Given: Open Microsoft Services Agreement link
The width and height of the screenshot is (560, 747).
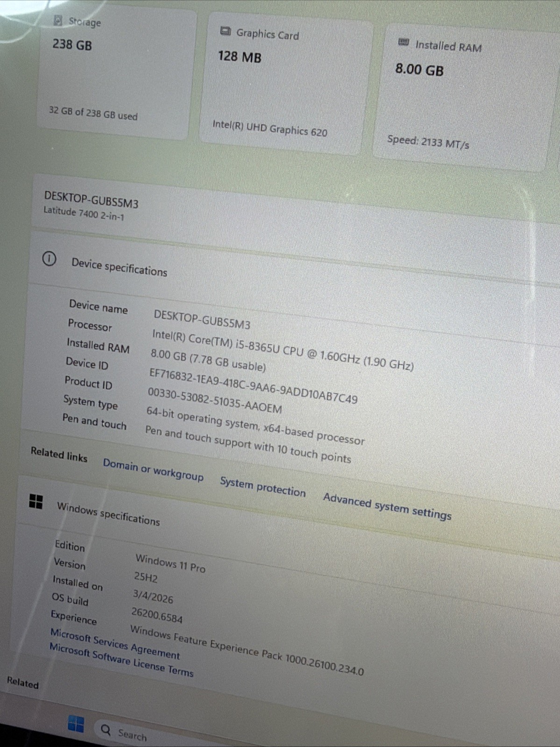Looking at the screenshot, I should [x=115, y=643].
